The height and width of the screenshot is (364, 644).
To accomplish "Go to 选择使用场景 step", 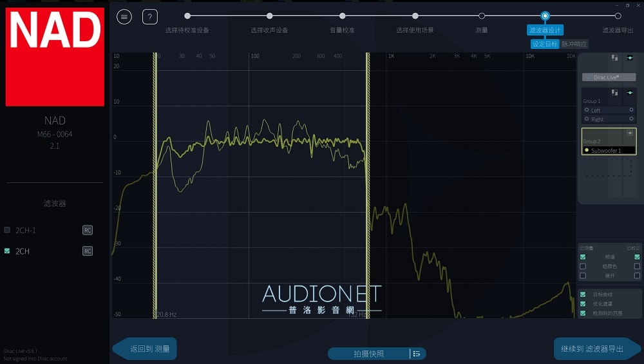I will click(x=415, y=16).
